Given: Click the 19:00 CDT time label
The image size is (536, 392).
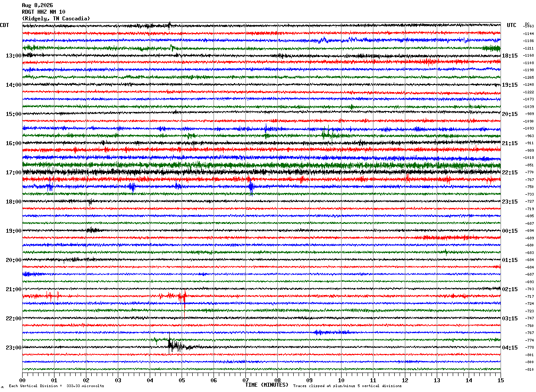Looking at the screenshot, I should point(13,231).
